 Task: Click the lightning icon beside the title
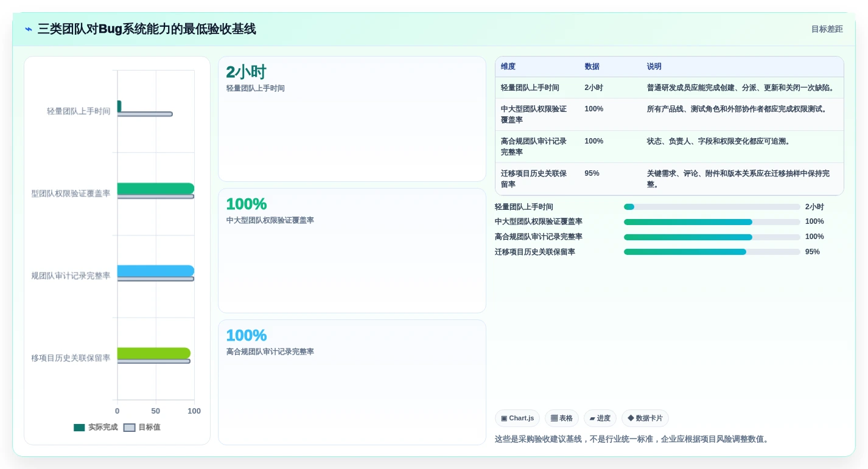(x=29, y=29)
